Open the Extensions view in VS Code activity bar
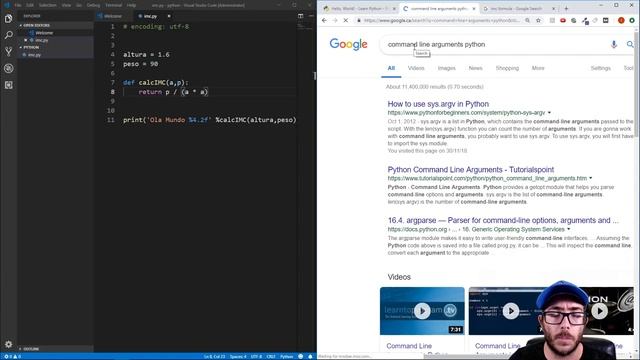 coord(9,85)
